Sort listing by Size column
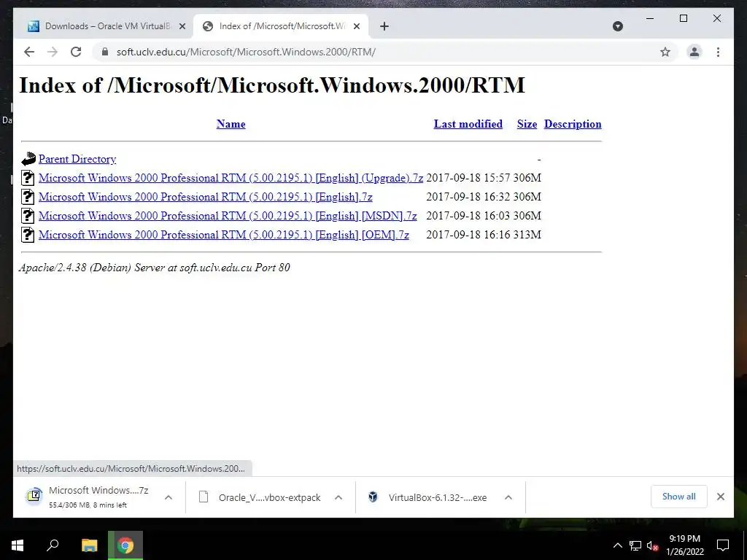The width and height of the screenshot is (747, 560). pos(527,124)
